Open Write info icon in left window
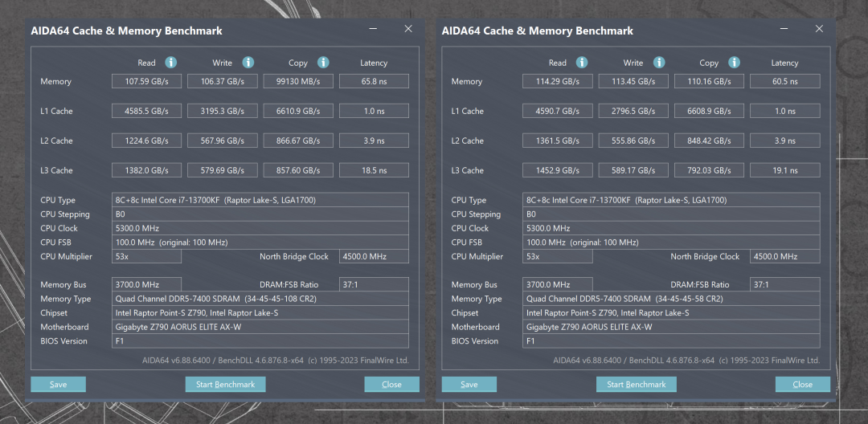Screen dimensions: 868x424 pyautogui.click(x=248, y=63)
